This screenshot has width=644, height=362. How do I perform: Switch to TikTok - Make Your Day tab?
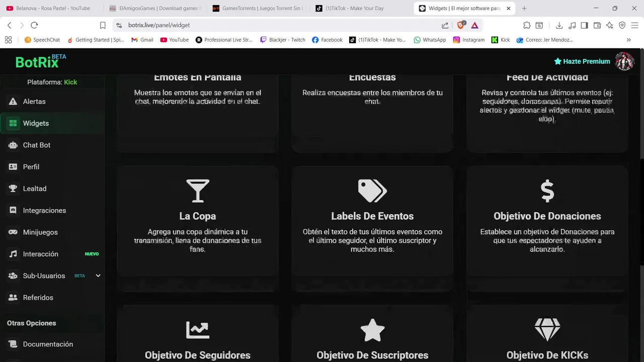(360, 8)
